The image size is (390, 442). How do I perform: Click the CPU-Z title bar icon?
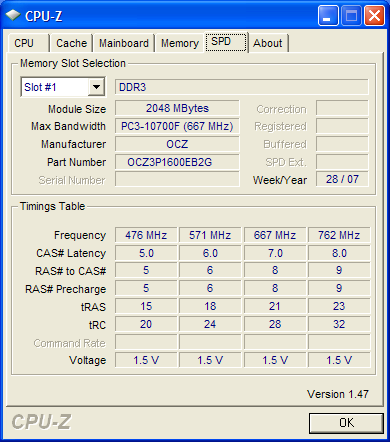pyautogui.click(x=13, y=15)
